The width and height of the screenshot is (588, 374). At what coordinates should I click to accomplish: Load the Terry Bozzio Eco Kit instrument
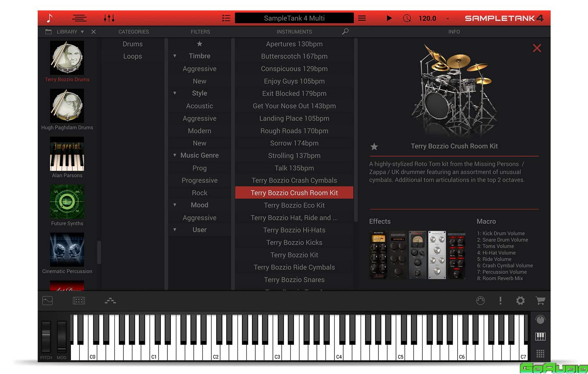click(294, 205)
